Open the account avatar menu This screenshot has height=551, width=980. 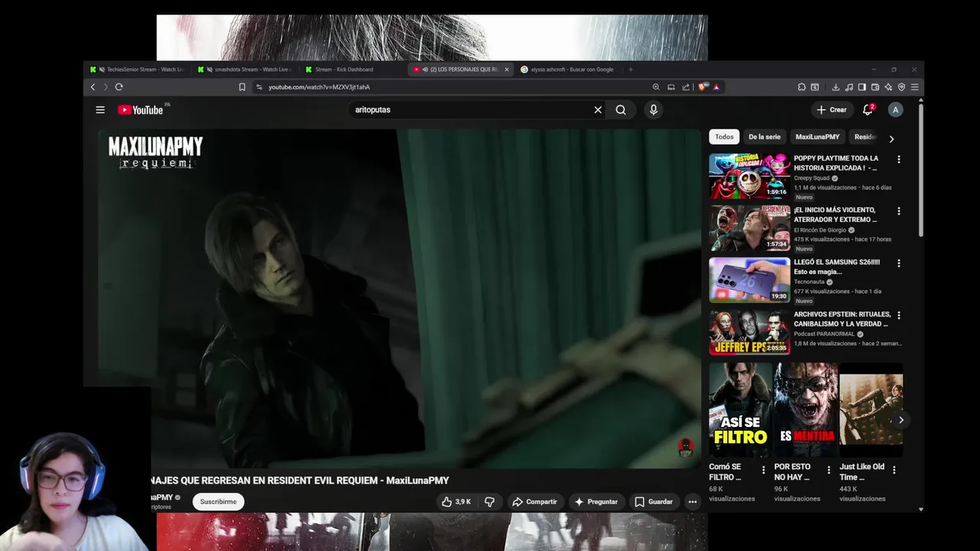(x=895, y=109)
